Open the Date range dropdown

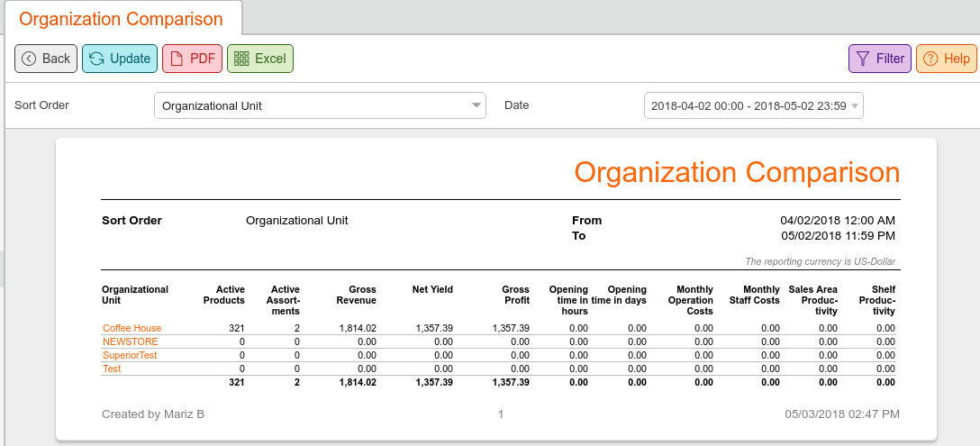click(754, 105)
